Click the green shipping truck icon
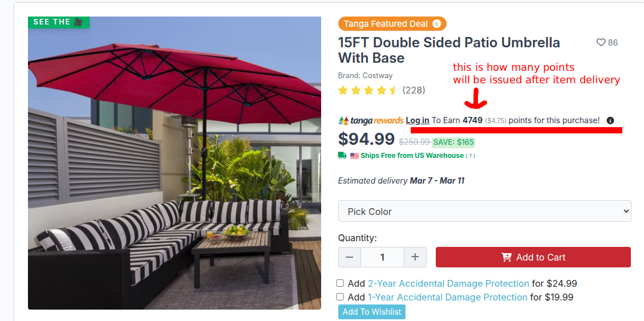 (342, 155)
